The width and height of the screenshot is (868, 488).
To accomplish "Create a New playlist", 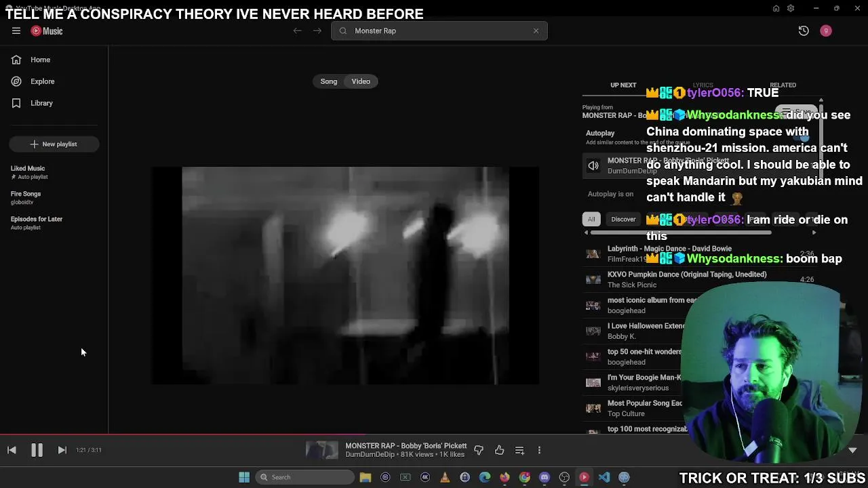I will pyautogui.click(x=54, y=144).
